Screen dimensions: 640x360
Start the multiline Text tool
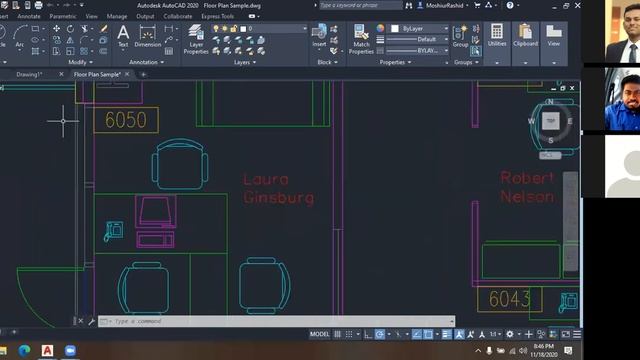123,36
